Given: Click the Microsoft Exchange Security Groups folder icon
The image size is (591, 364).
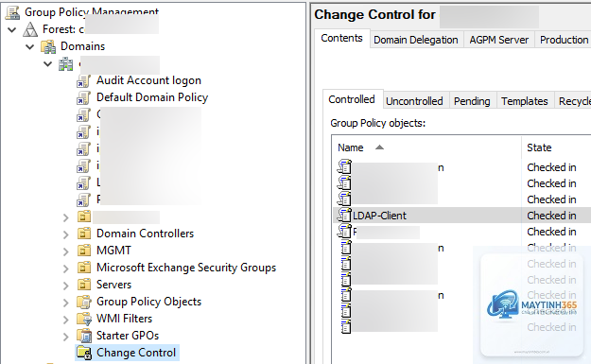Looking at the screenshot, I should click(x=83, y=268).
